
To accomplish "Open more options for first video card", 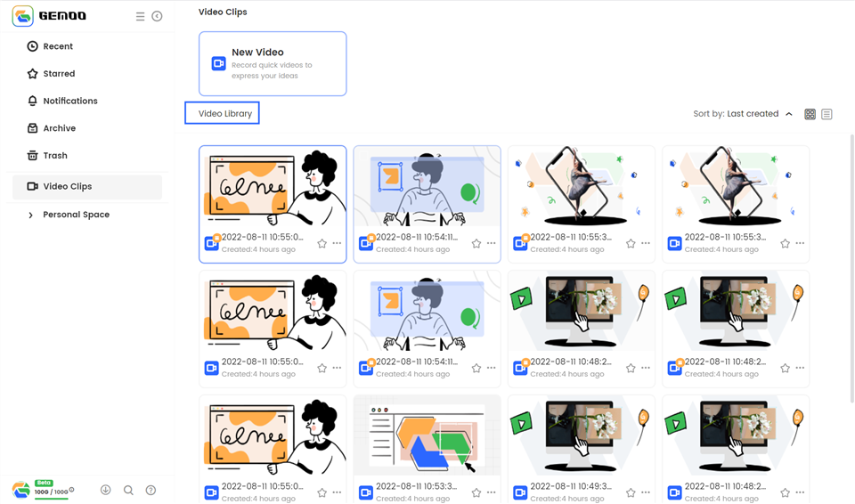I will 337,243.
